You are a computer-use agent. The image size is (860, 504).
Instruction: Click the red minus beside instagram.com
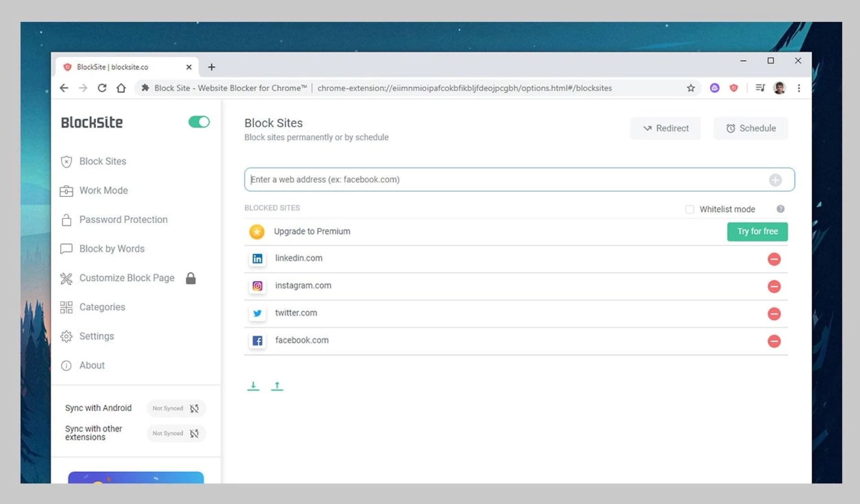tap(774, 286)
